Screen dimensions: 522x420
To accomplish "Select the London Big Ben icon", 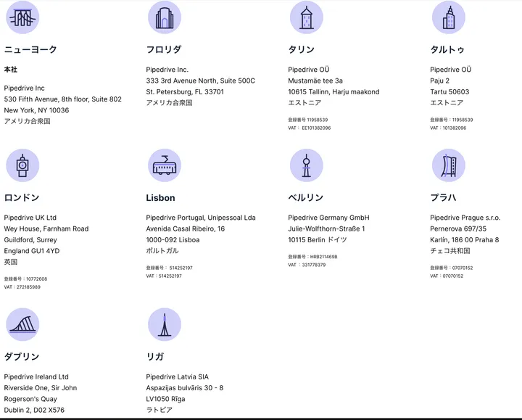I will click(22, 165).
